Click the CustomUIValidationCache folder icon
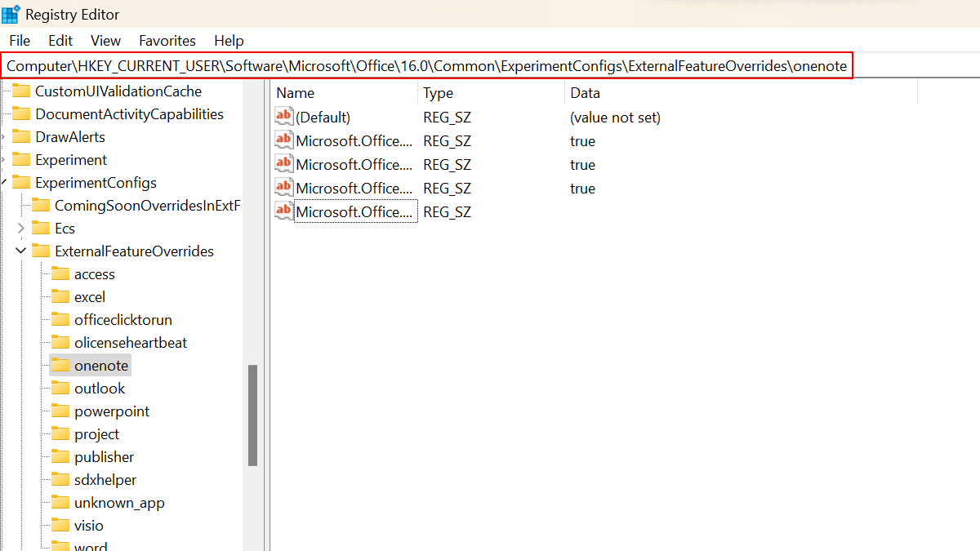Viewport: 980px width, 551px height. (x=21, y=91)
